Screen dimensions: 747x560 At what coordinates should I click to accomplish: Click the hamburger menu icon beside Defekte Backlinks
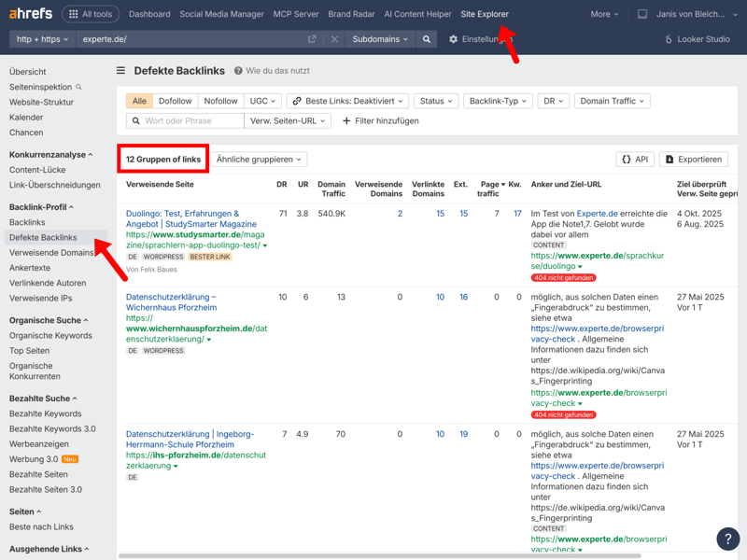click(x=120, y=71)
